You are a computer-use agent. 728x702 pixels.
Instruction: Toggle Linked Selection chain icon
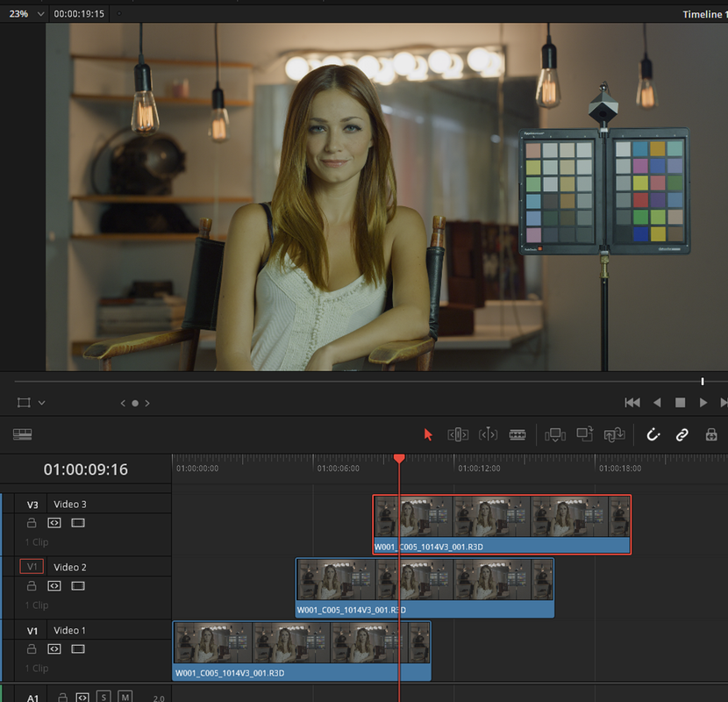point(682,434)
